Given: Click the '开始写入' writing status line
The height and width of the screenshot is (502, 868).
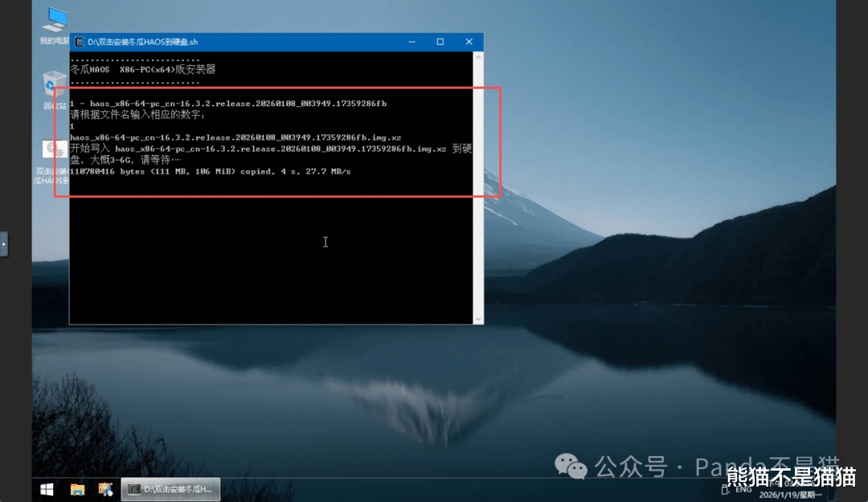Looking at the screenshot, I should (x=271, y=154).
